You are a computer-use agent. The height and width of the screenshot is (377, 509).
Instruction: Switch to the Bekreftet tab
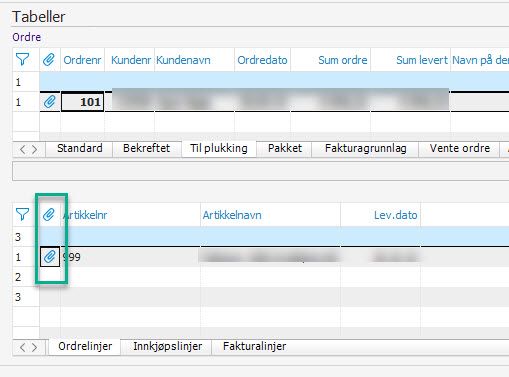point(147,148)
